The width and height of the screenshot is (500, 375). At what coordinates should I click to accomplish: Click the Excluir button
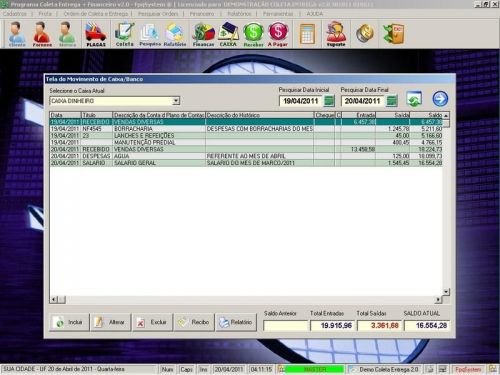point(153,322)
